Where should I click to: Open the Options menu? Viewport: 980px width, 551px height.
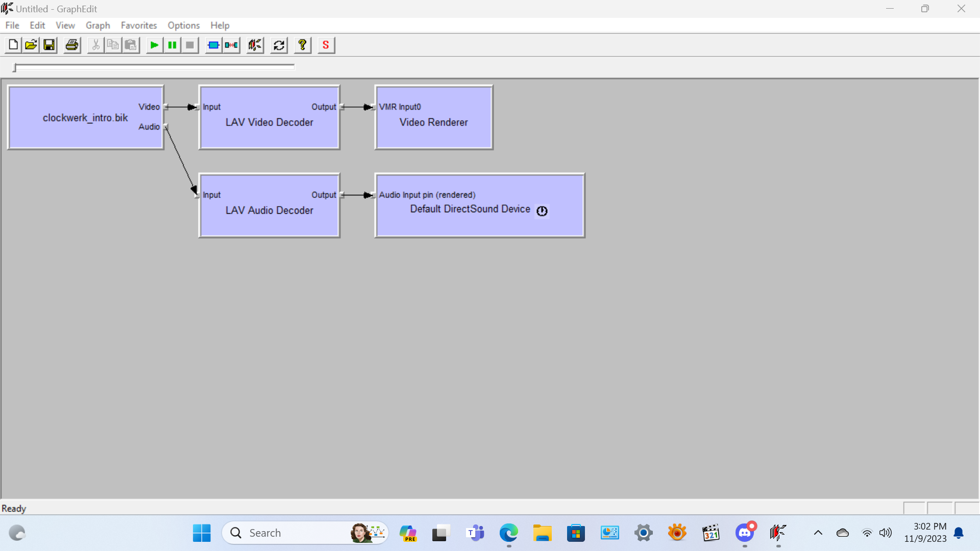point(183,26)
